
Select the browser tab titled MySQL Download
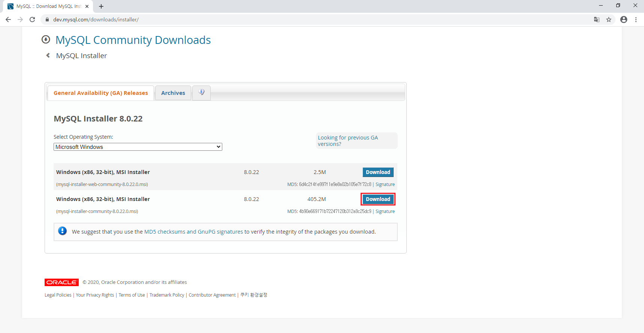click(49, 6)
